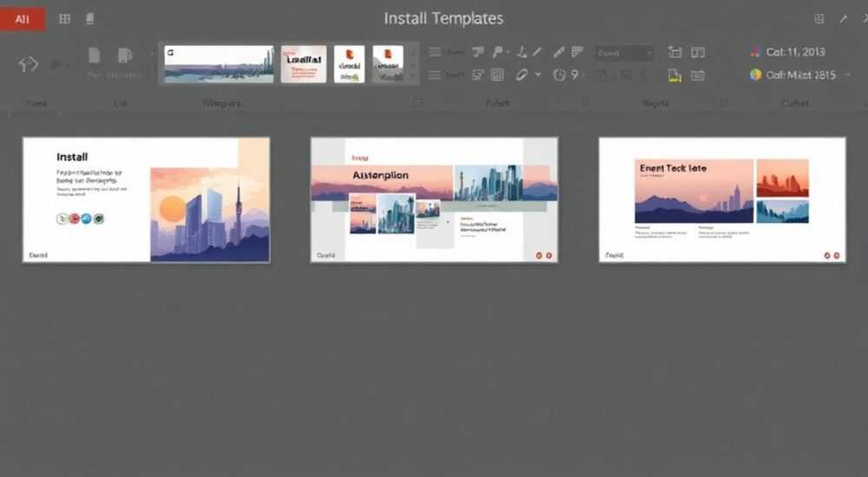
Task: Expand the Wiepers group launcher
Action: (x=418, y=102)
